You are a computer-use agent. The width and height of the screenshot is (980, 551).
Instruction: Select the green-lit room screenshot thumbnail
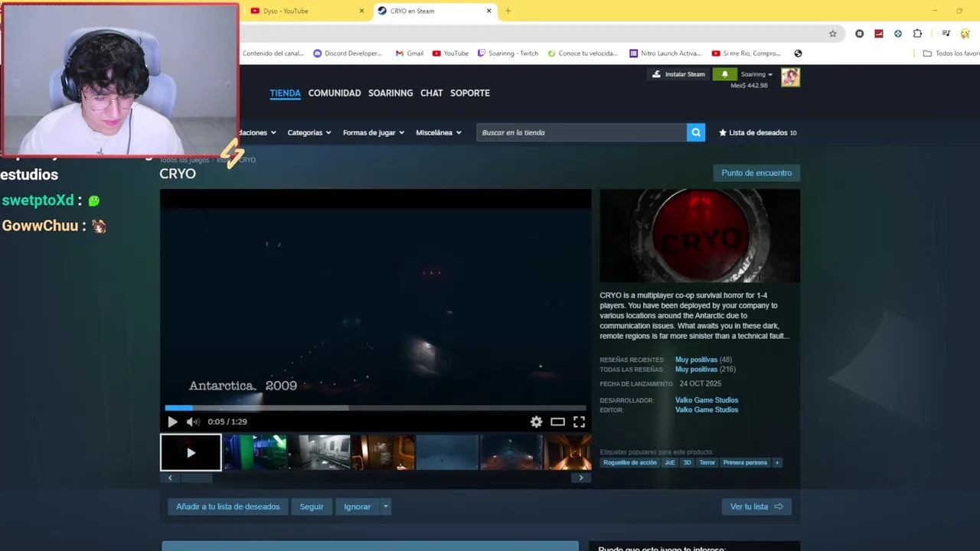pyautogui.click(x=255, y=452)
